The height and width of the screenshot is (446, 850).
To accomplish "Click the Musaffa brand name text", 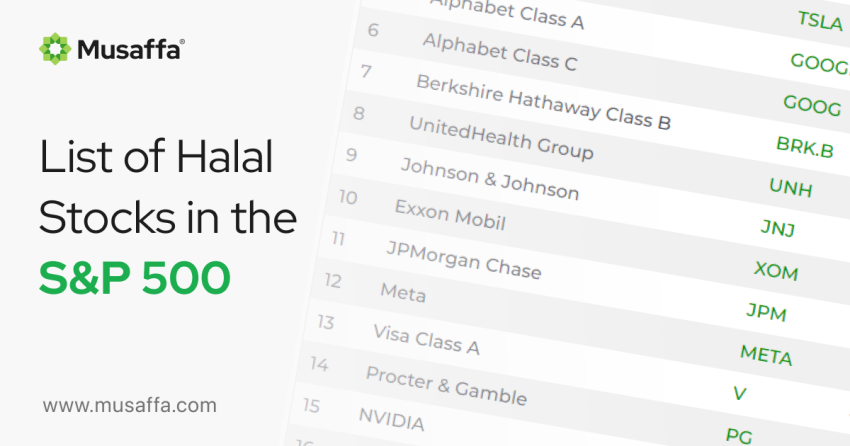I will pyautogui.click(x=127, y=47).
